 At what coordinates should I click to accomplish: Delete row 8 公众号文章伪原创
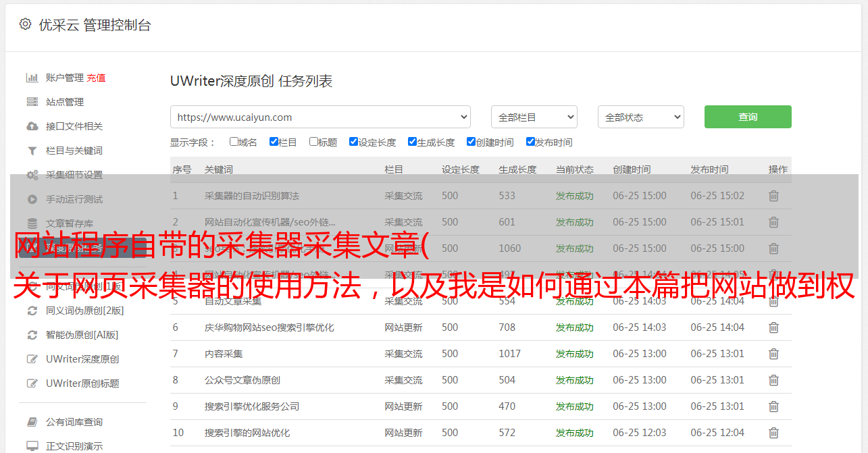(773, 380)
